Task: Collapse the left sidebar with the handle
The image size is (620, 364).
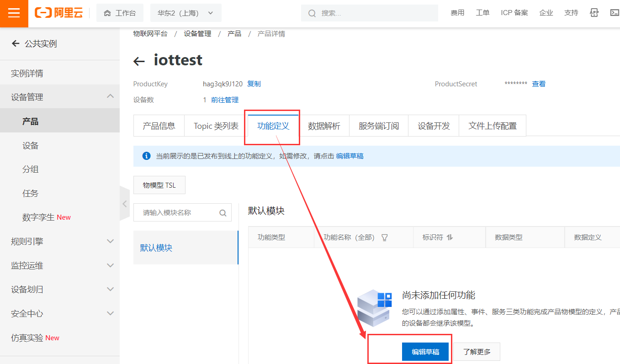Action: pyautogui.click(x=125, y=204)
